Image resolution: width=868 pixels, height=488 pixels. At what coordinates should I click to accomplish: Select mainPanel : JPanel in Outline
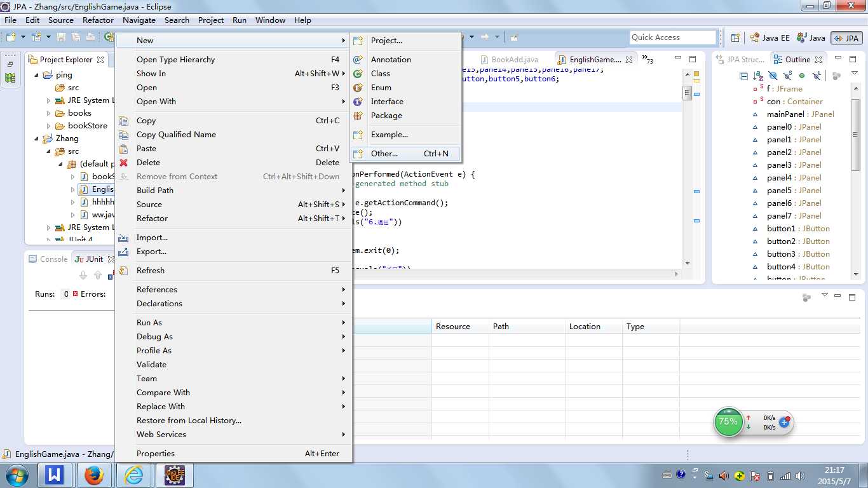coord(800,114)
